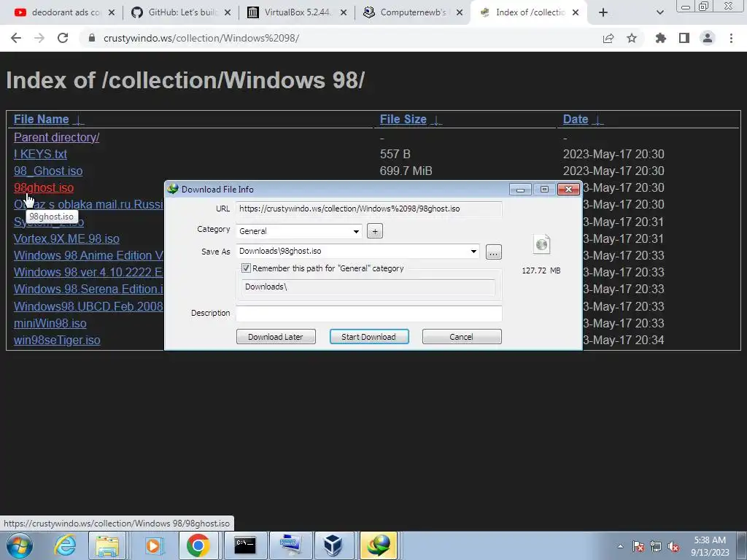Expand the Save As path dropdown
The image size is (747, 560).
coord(473,251)
